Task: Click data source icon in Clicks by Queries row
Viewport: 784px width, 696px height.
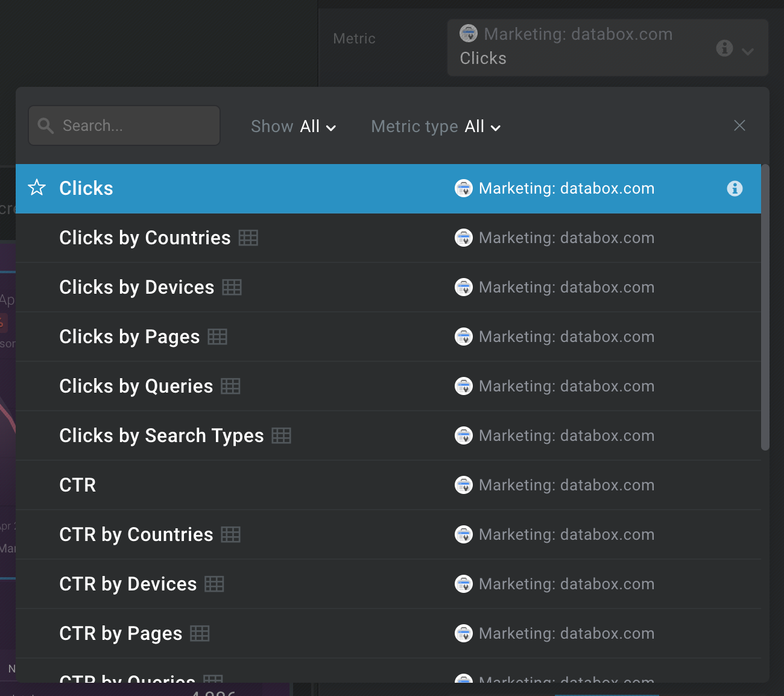Action: pyautogui.click(x=464, y=387)
